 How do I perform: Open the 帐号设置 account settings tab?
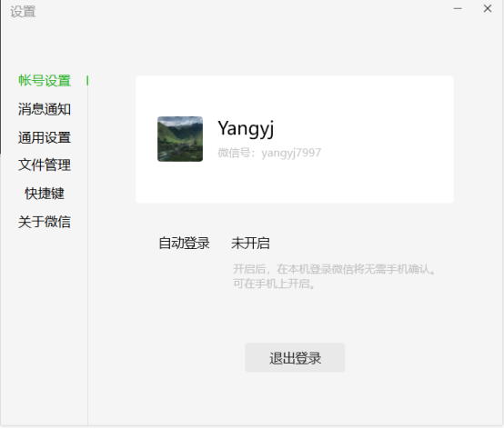click(x=45, y=81)
